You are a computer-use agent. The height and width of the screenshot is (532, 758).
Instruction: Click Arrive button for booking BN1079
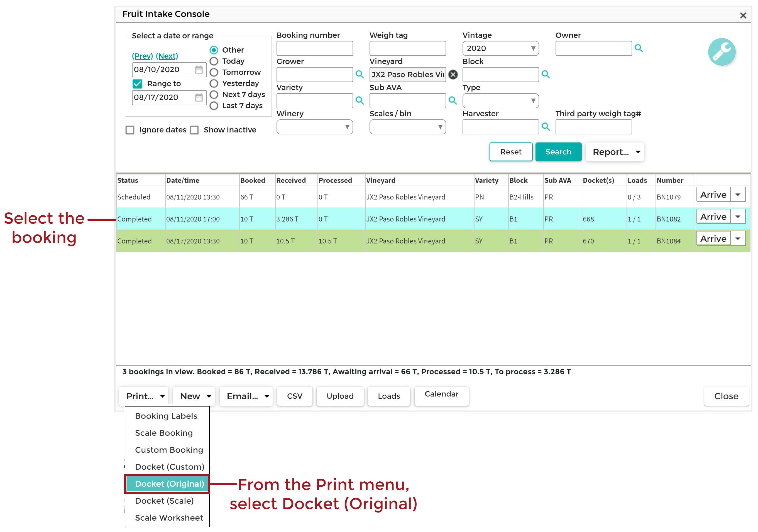click(x=713, y=194)
